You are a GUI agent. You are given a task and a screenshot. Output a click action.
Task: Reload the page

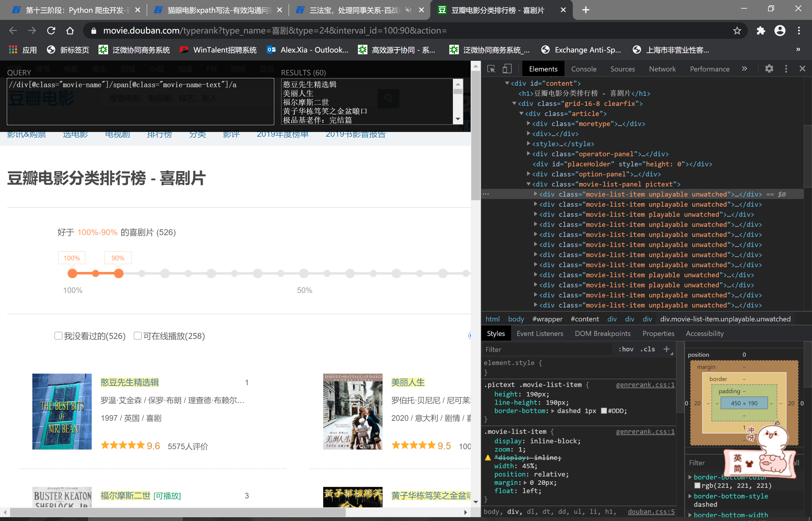click(51, 31)
